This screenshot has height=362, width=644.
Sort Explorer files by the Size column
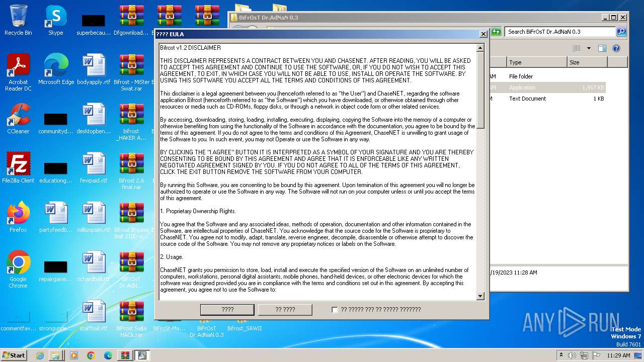(x=587, y=62)
